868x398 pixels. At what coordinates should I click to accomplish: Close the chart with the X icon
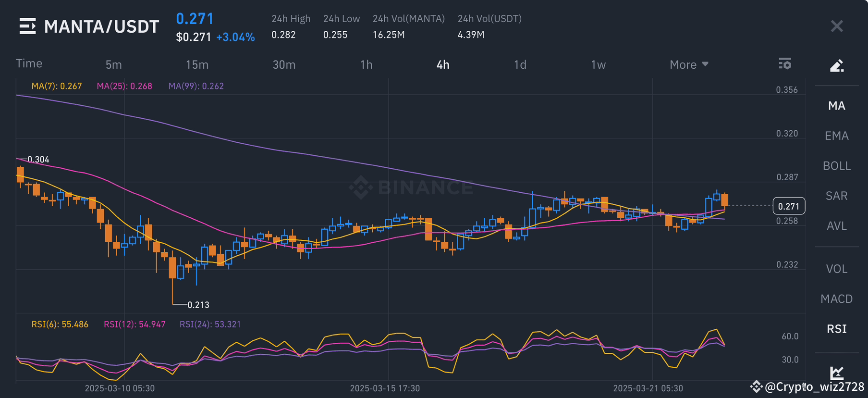tap(837, 26)
